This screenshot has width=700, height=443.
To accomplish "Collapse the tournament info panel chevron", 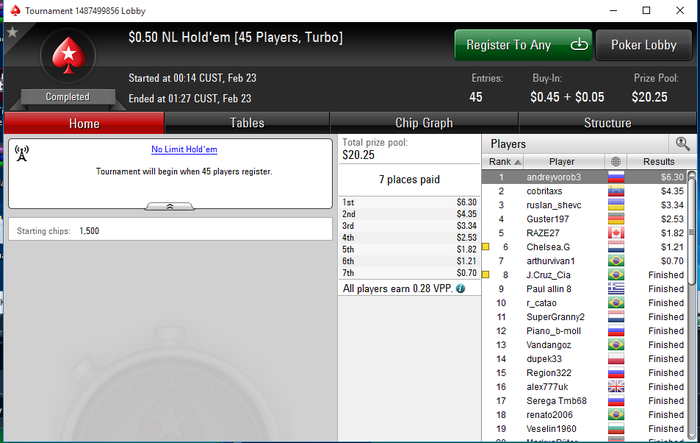I will pyautogui.click(x=170, y=206).
